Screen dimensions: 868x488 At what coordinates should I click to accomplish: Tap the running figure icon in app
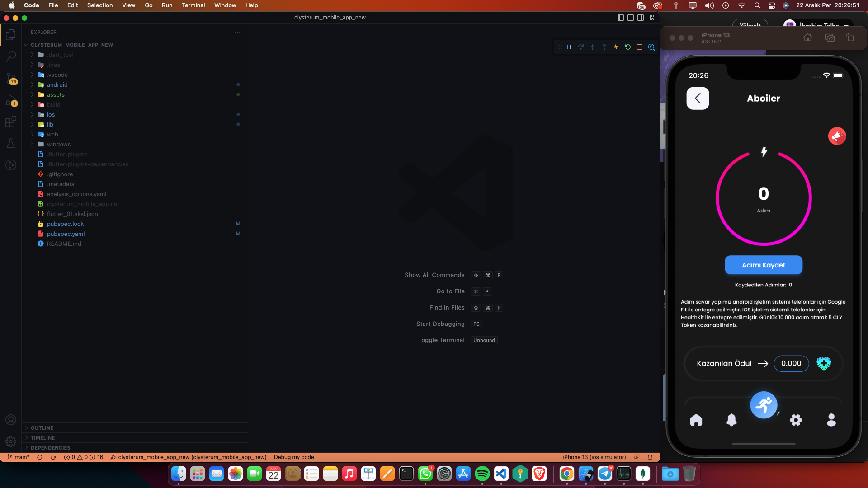(764, 405)
